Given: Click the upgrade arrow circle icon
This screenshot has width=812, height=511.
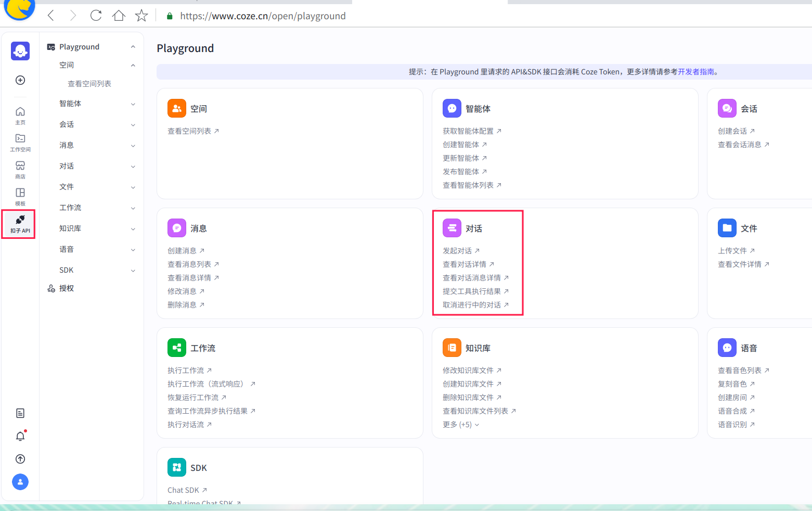Looking at the screenshot, I should tap(20, 459).
